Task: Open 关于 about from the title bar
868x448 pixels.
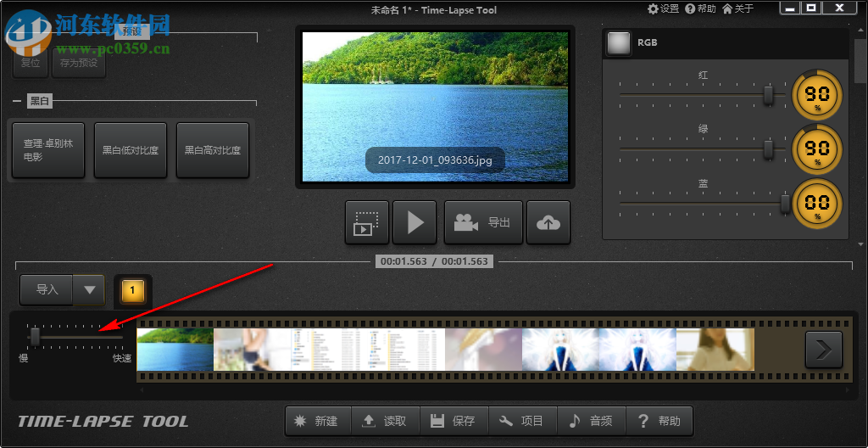Action: pos(738,8)
